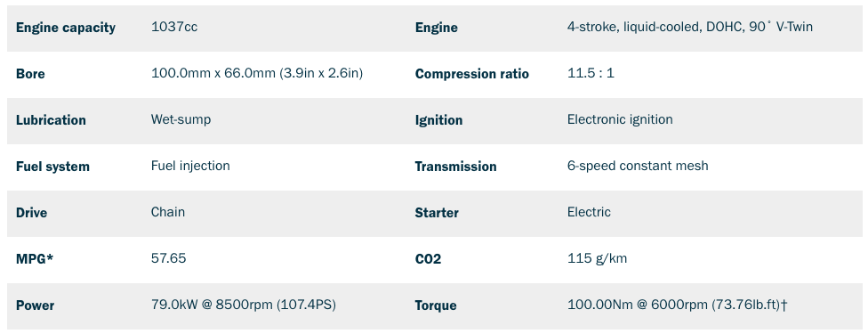The image size is (868, 334).
Task: Select the 1037cc value
Action: [173, 27]
